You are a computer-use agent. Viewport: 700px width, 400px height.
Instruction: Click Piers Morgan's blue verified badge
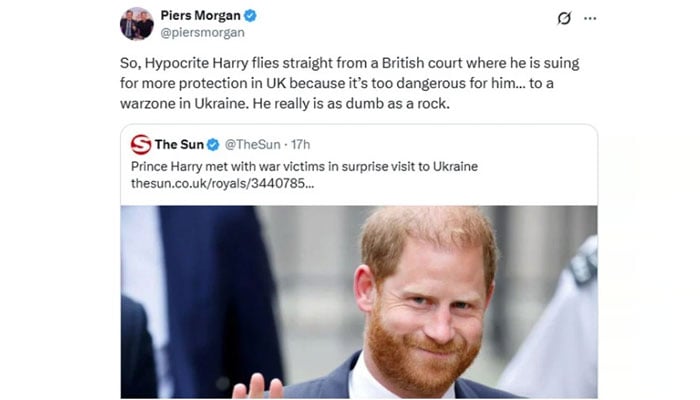pyautogui.click(x=251, y=16)
